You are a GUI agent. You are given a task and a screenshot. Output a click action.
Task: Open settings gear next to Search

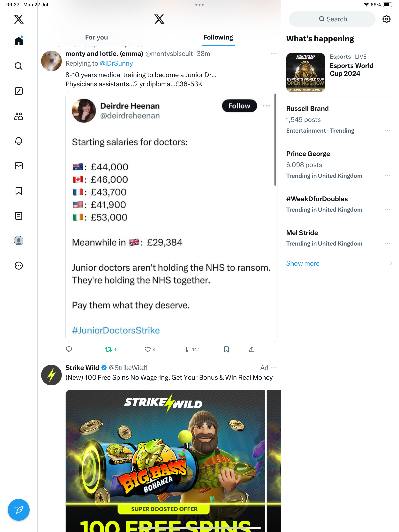(x=386, y=19)
